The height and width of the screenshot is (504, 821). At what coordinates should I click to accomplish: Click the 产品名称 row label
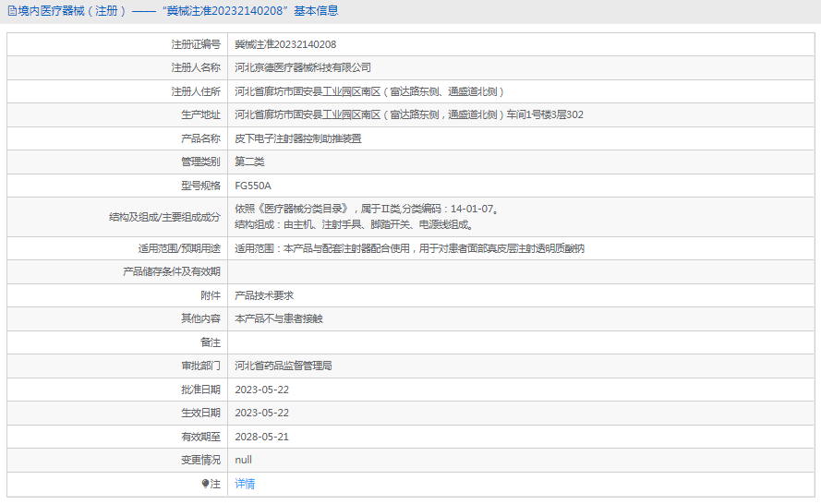coord(201,138)
